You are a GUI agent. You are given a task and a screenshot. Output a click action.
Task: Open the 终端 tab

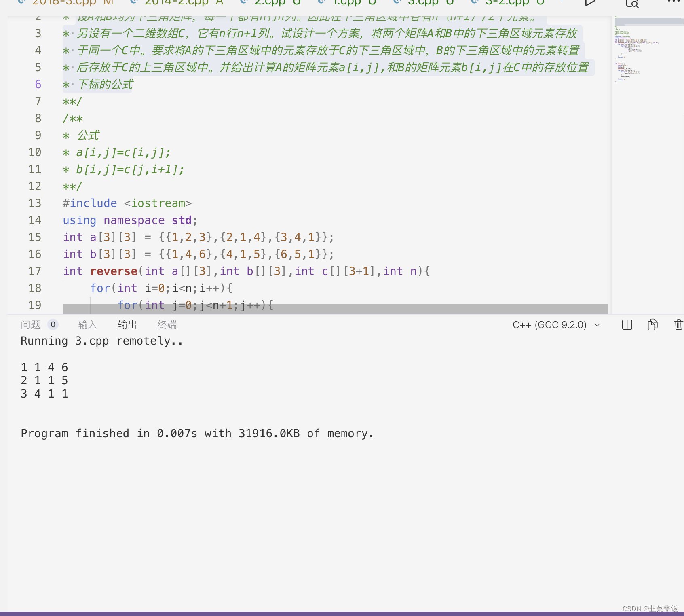tap(167, 325)
